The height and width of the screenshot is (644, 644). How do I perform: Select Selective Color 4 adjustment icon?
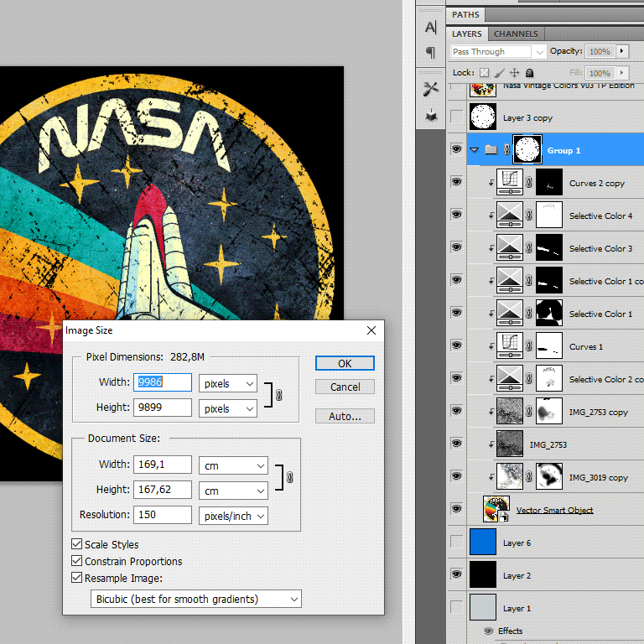click(x=510, y=215)
